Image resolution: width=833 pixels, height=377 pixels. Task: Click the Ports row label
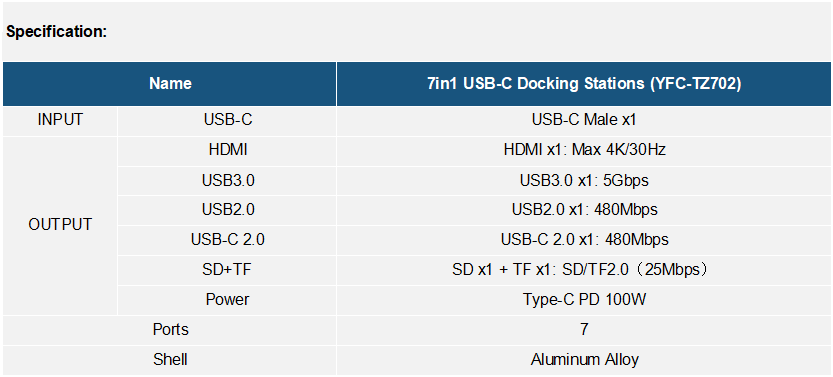tap(169, 330)
